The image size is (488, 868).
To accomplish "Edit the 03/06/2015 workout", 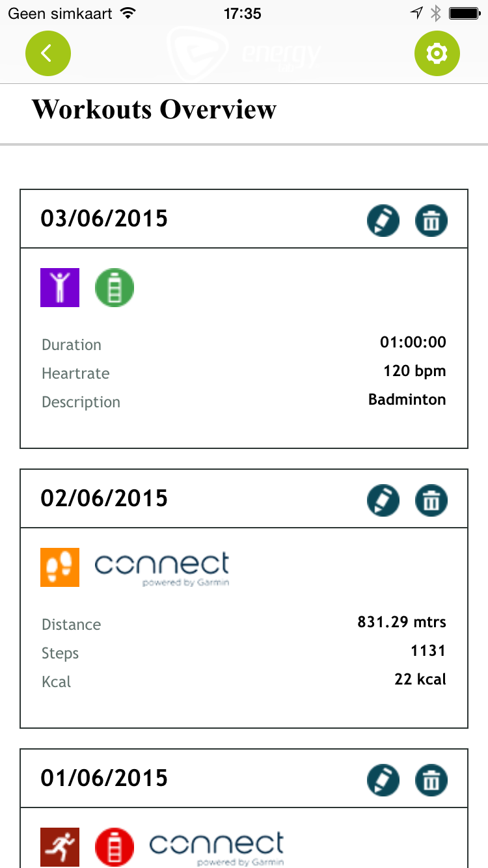I will click(x=383, y=221).
